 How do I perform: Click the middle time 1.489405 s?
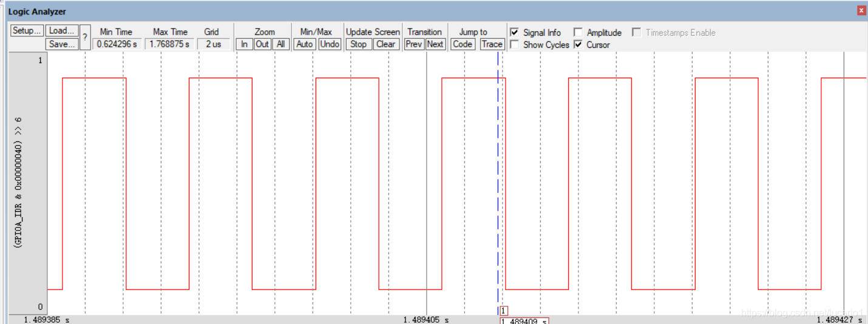click(x=426, y=319)
